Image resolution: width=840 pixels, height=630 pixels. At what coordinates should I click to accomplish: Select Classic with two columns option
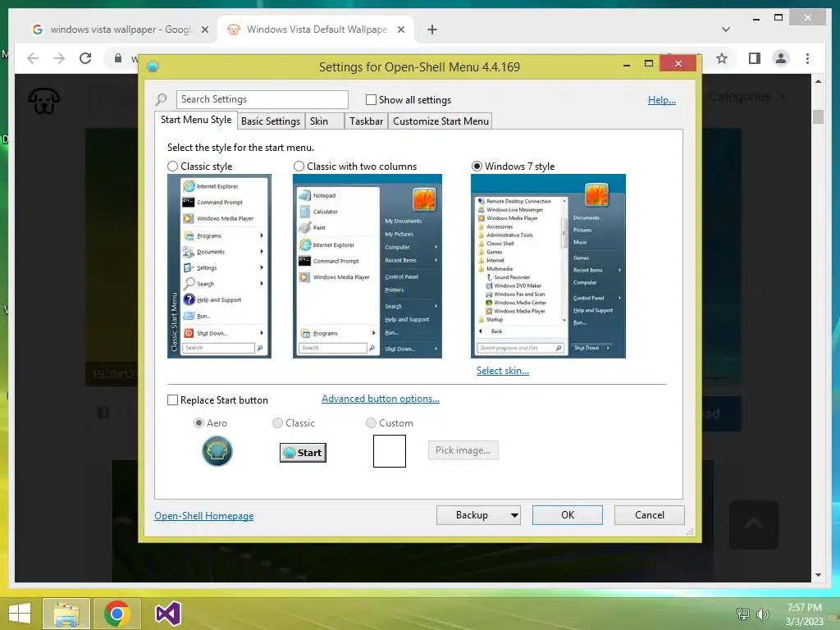(299, 166)
